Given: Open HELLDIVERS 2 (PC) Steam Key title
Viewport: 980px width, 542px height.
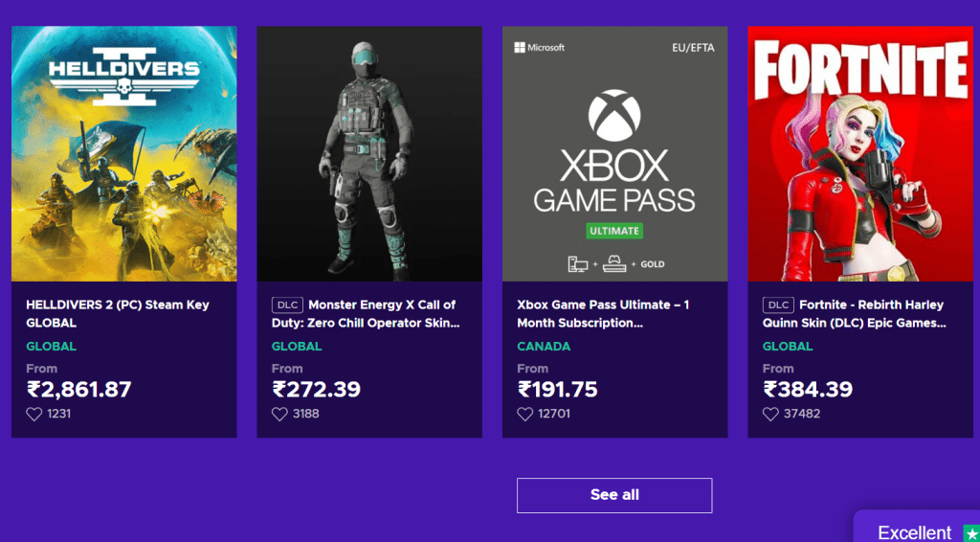Looking at the screenshot, I should [x=117, y=314].
